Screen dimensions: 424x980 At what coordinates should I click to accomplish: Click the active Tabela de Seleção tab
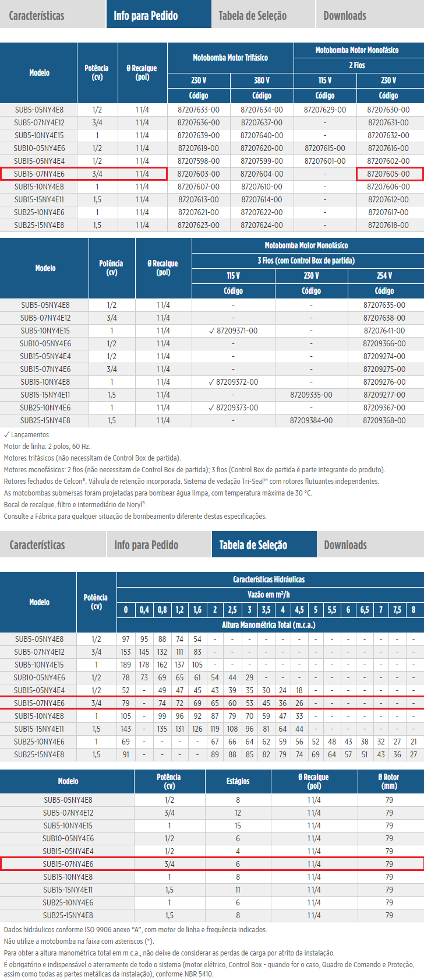click(x=253, y=545)
